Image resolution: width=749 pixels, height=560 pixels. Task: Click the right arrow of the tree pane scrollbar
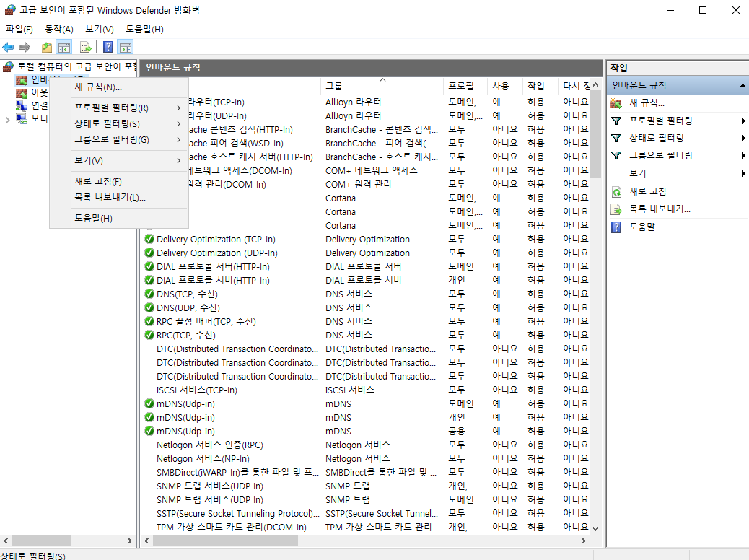click(x=129, y=541)
